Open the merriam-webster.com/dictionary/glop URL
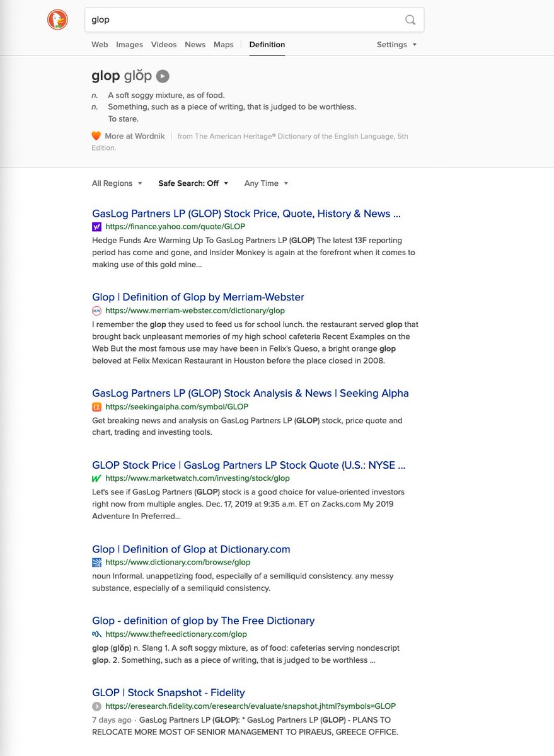The height and width of the screenshot is (756, 554). click(195, 311)
